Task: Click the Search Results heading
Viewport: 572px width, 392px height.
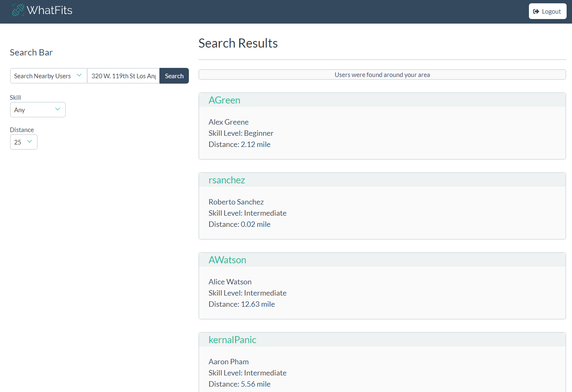Action: (238, 43)
